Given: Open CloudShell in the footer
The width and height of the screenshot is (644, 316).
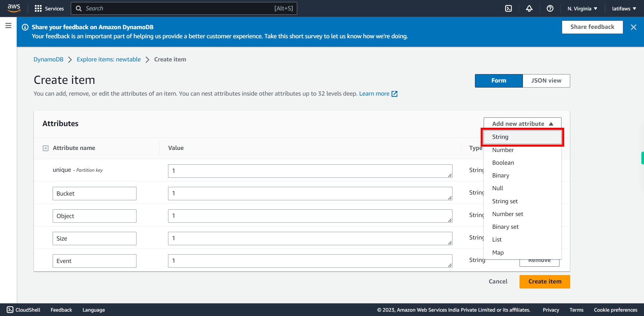Looking at the screenshot, I should (x=23, y=310).
